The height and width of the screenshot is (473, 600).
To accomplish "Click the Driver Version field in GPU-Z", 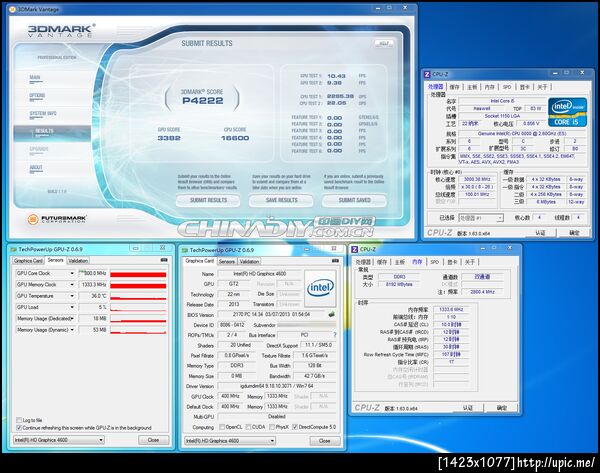I will [277, 386].
